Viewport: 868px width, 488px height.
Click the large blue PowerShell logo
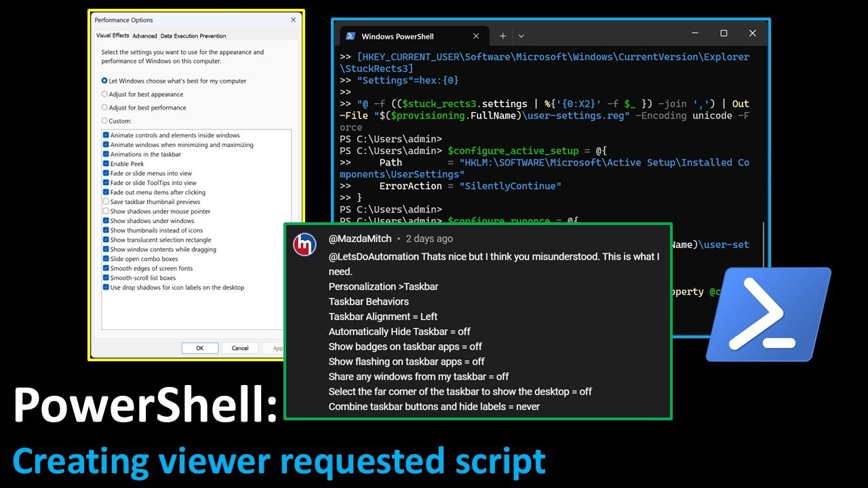click(768, 314)
